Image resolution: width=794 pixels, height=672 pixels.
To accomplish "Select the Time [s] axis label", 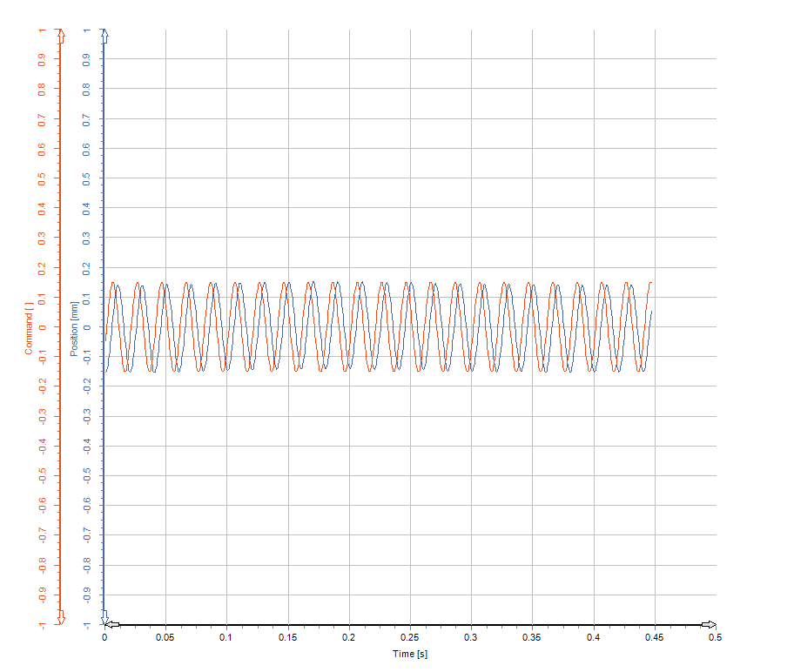I will [x=409, y=654].
